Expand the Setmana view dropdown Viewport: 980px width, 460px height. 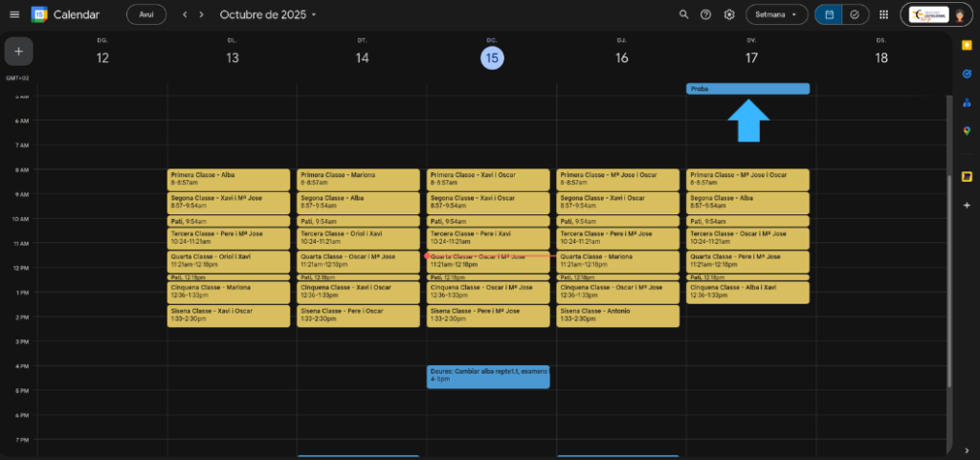tap(775, 14)
